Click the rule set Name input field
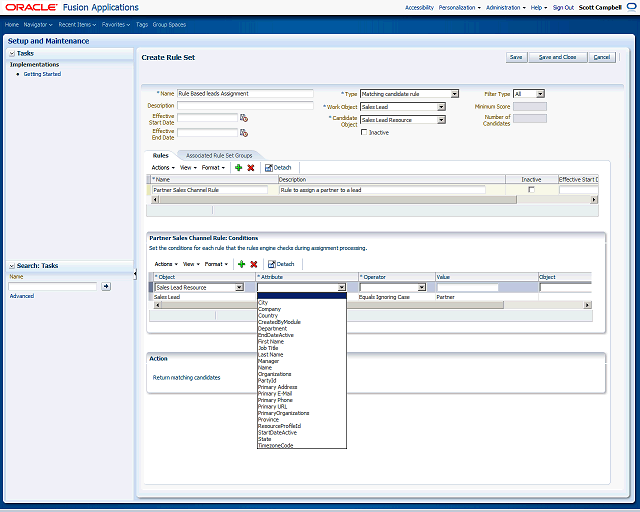Image resolution: width=640 pixels, height=512 pixels. [x=245, y=93]
